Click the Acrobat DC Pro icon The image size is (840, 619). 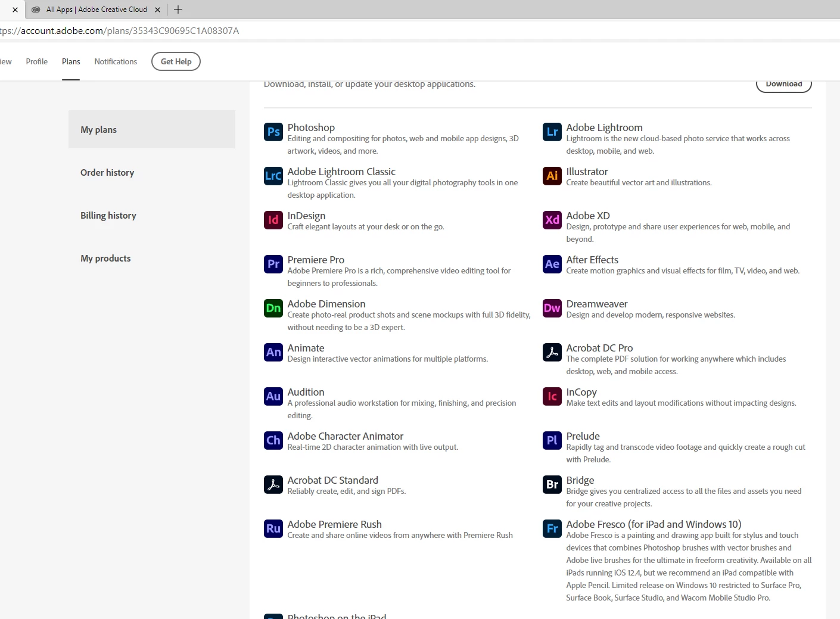pos(552,352)
